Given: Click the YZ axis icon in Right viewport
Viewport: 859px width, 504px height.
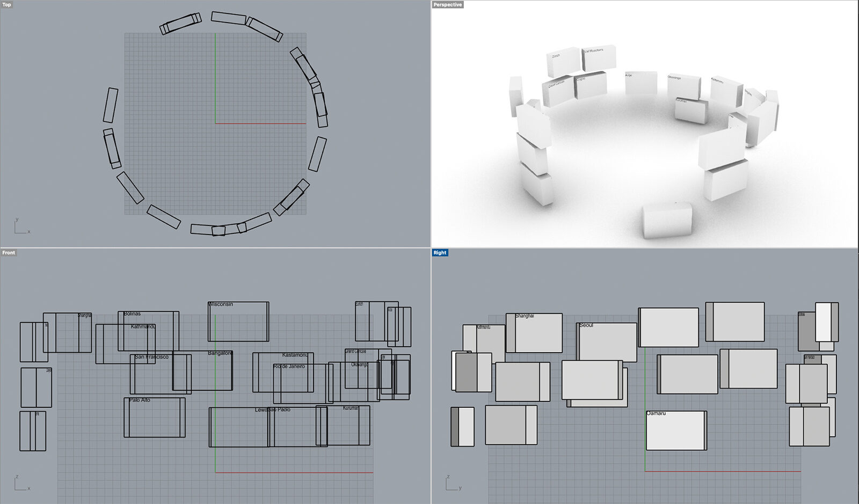Looking at the screenshot, I should coord(452,484).
